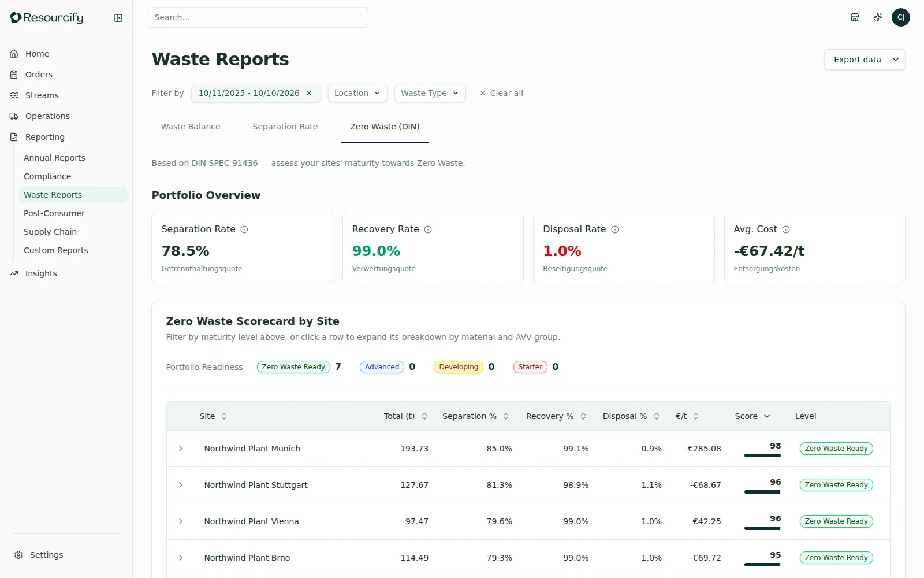
Task: Sort table by Score column
Action: 752,416
